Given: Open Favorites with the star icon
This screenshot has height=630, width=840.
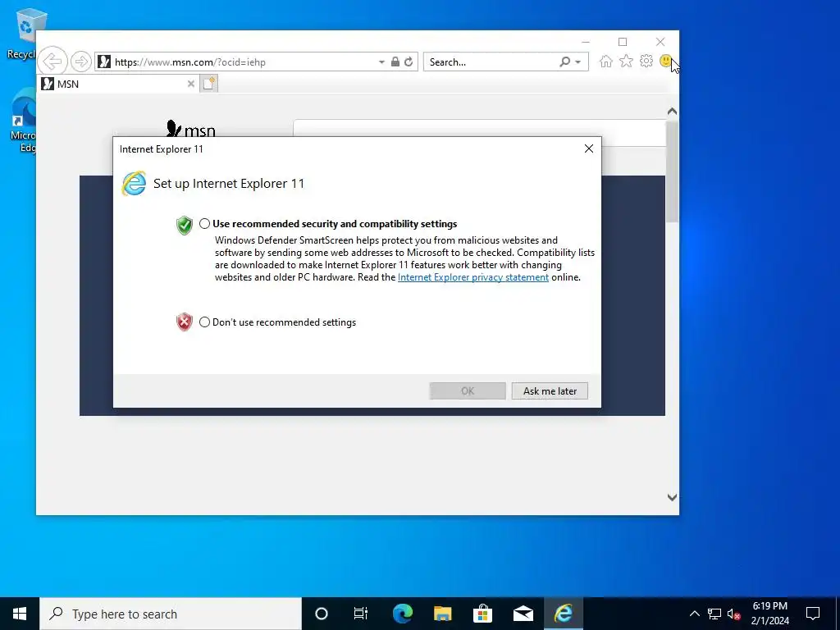Looking at the screenshot, I should [x=626, y=61].
